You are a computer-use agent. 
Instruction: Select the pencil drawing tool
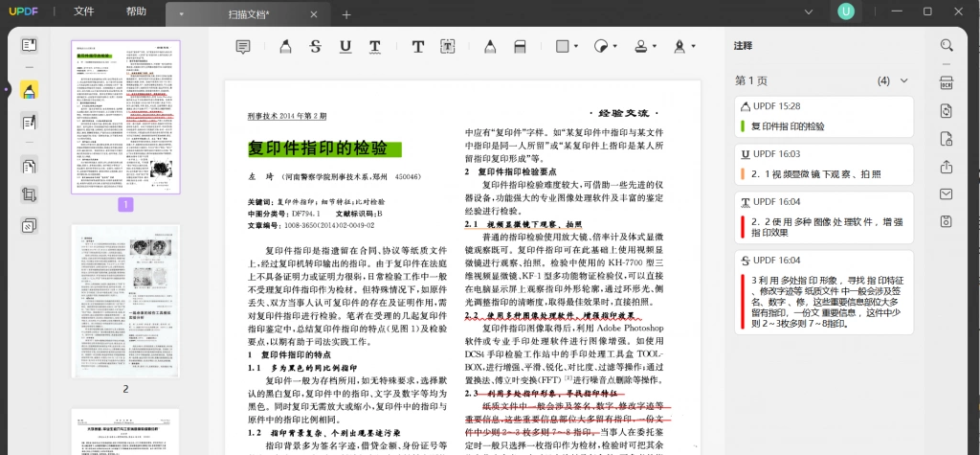click(x=490, y=46)
